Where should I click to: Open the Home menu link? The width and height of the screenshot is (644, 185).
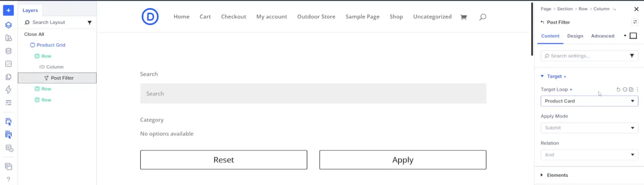[x=182, y=17]
